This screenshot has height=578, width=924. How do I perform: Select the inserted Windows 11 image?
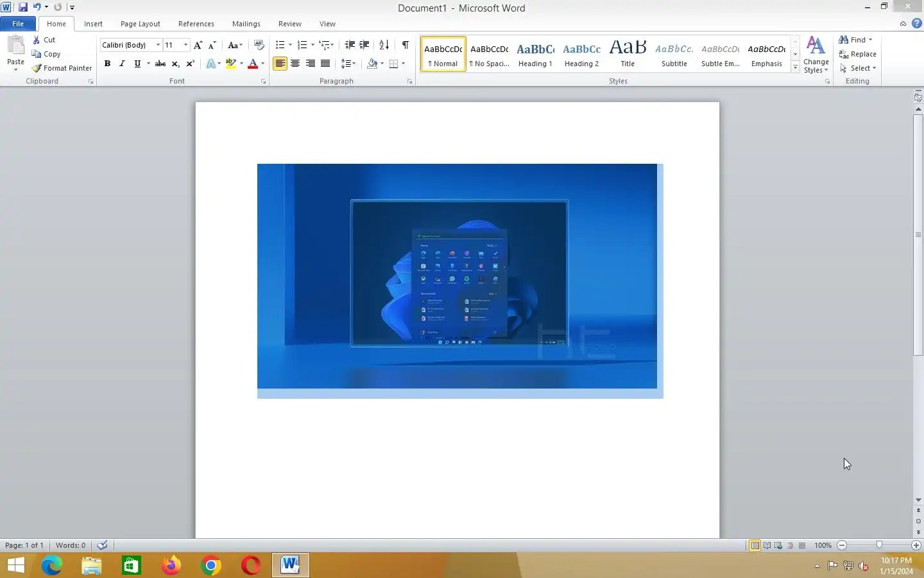click(x=457, y=276)
